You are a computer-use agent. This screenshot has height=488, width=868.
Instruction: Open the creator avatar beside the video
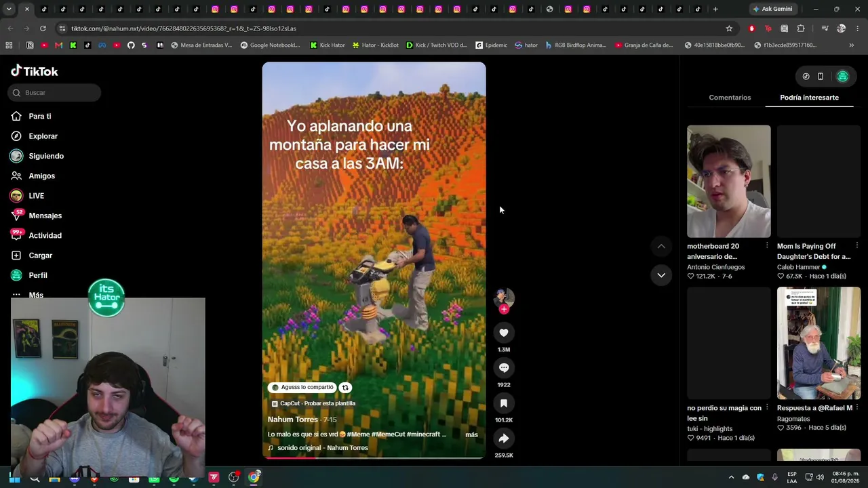click(x=504, y=297)
